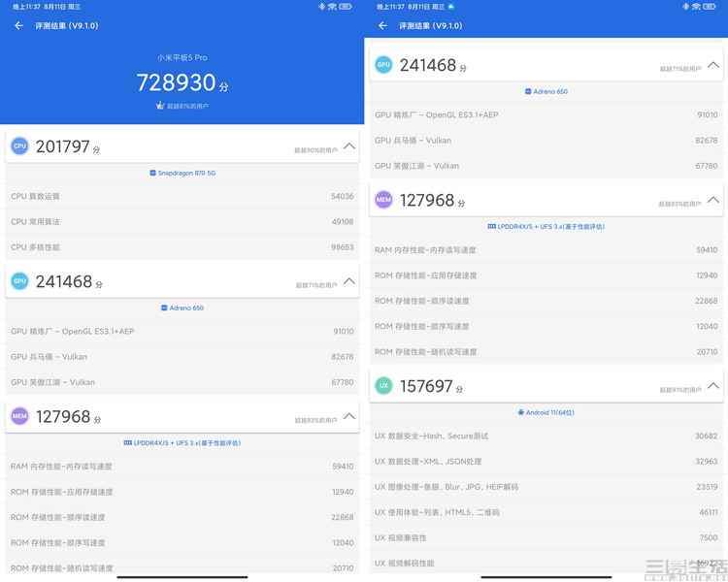Tap the chip icon beside Adreno 650, left screenshot

click(164, 307)
